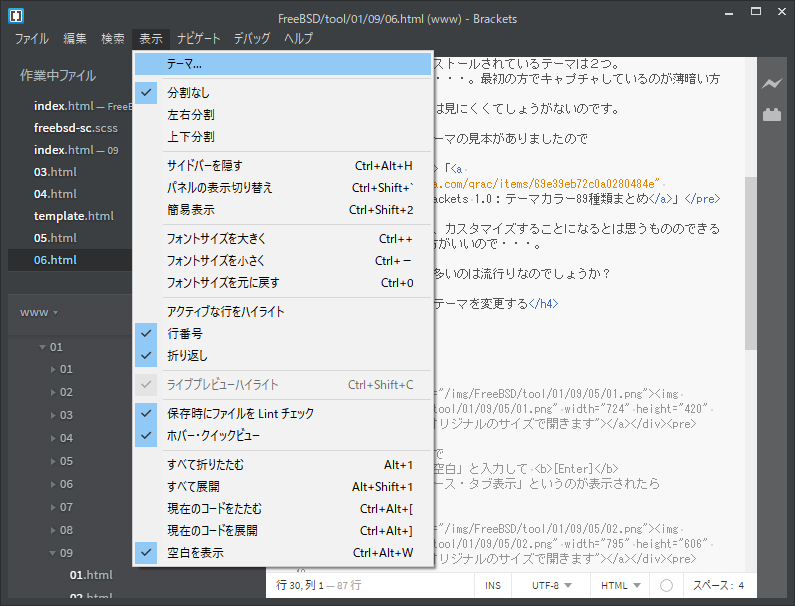Choose フォントサイズを元に戻す entry
This screenshot has width=795, height=606.
tap(283, 282)
